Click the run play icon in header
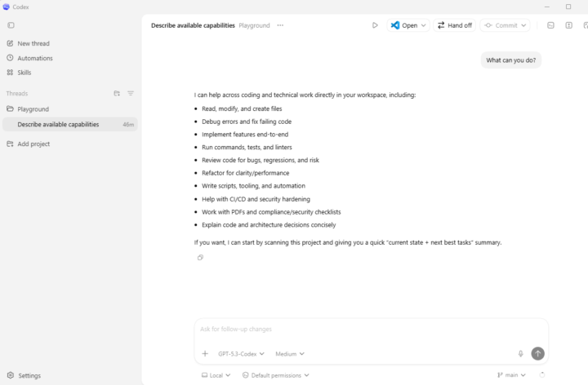 (375, 25)
